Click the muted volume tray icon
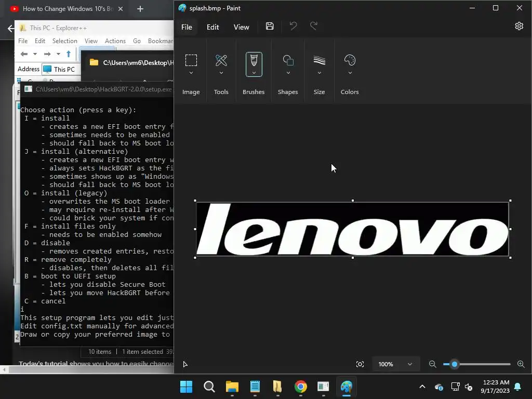 (x=469, y=387)
